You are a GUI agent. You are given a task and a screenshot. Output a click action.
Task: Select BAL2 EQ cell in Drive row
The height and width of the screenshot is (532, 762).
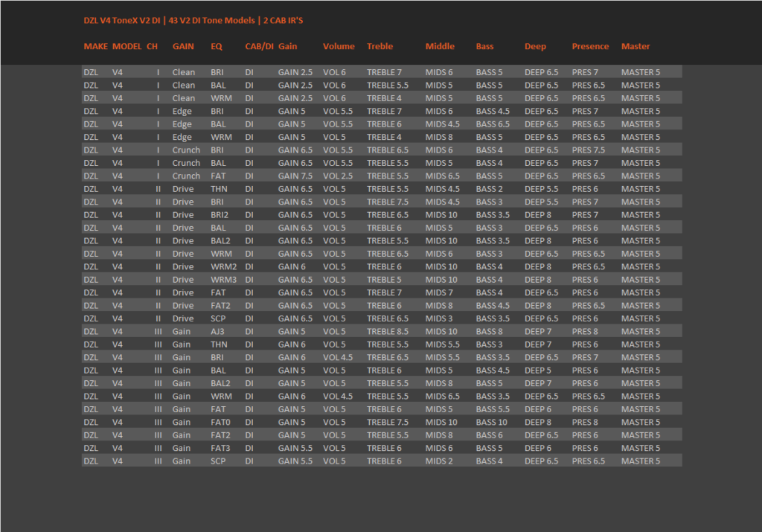(x=220, y=240)
